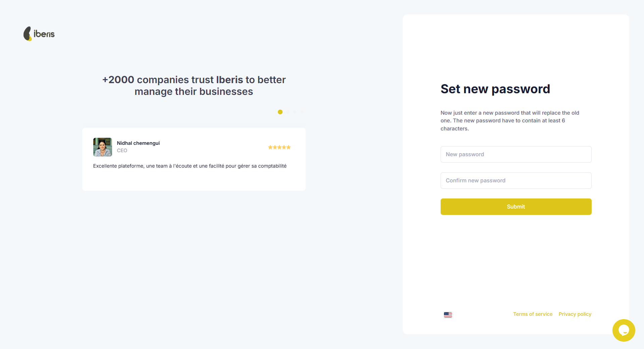Screen dimensions: 644x349
Task: Click the CEO label under reviewer name
Action: point(122,151)
